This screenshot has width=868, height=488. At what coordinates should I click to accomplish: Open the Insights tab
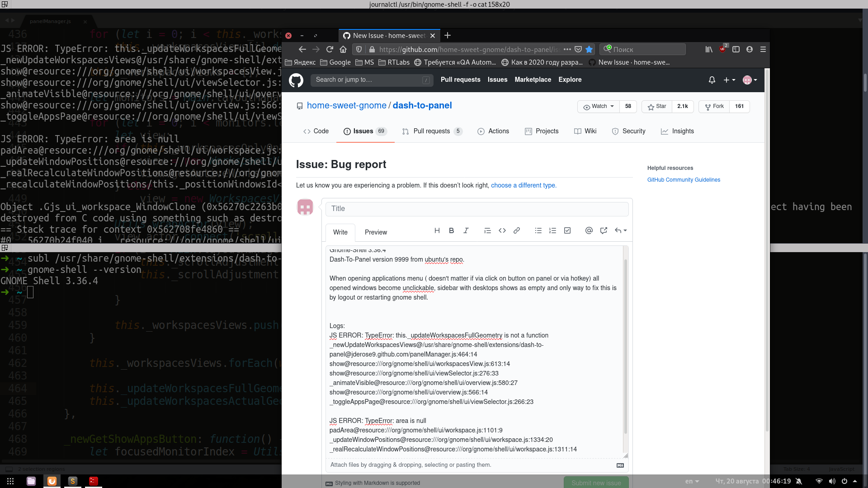click(677, 131)
